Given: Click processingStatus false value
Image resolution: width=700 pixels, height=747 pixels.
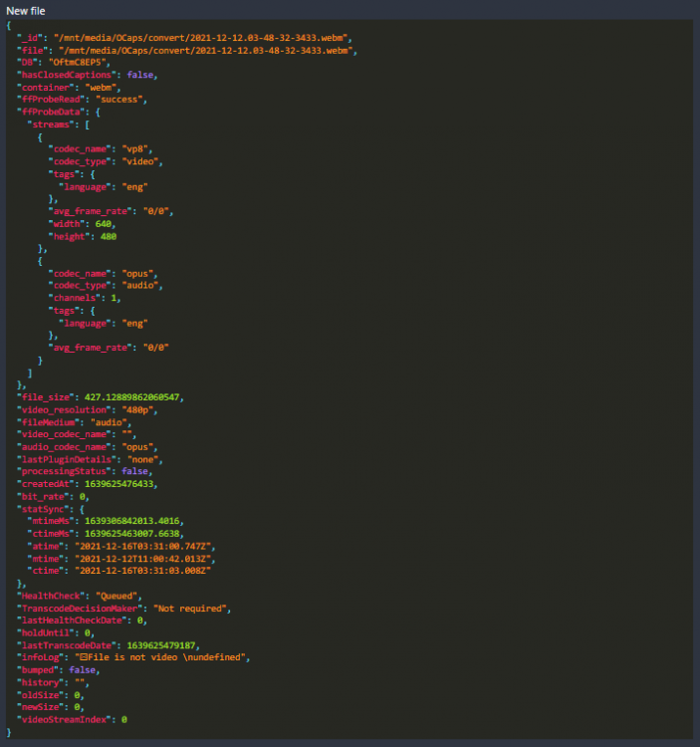Looking at the screenshot, I should pyautogui.click(x=134, y=471).
